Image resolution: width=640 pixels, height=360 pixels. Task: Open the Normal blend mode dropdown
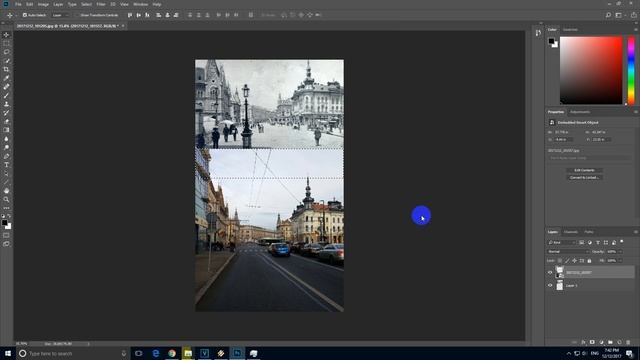click(568, 251)
